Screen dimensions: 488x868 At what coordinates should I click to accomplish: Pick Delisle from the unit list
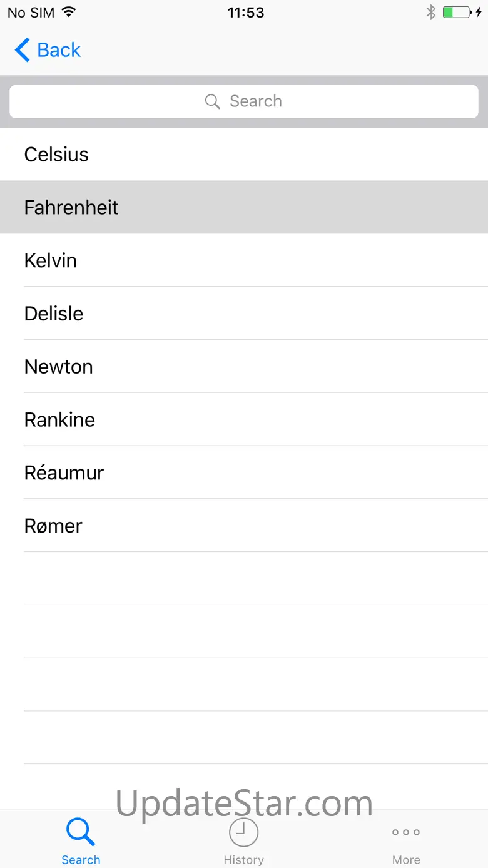point(54,314)
